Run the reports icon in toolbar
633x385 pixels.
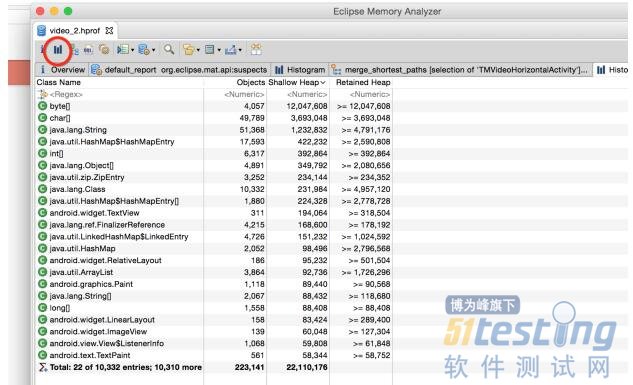tap(123, 50)
